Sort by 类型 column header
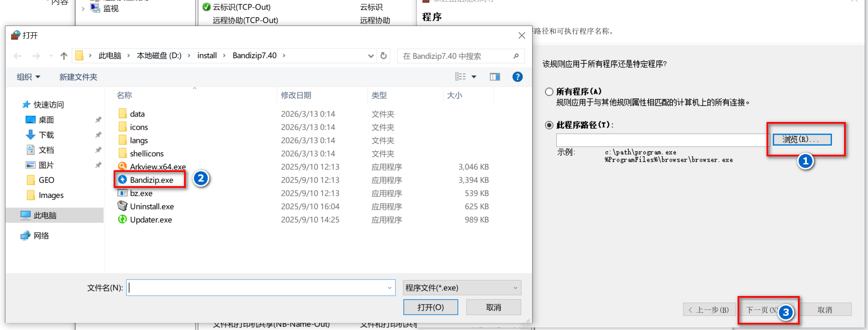The height and width of the screenshot is (330, 868). pos(379,95)
